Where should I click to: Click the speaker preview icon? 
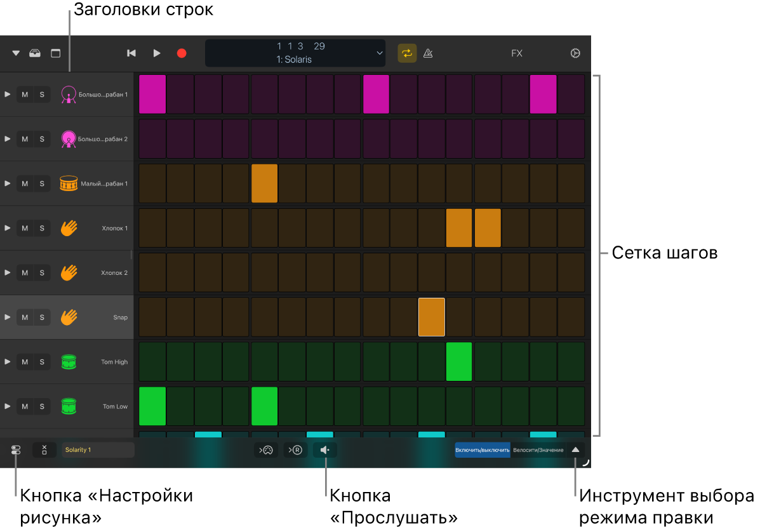pyautogui.click(x=325, y=450)
